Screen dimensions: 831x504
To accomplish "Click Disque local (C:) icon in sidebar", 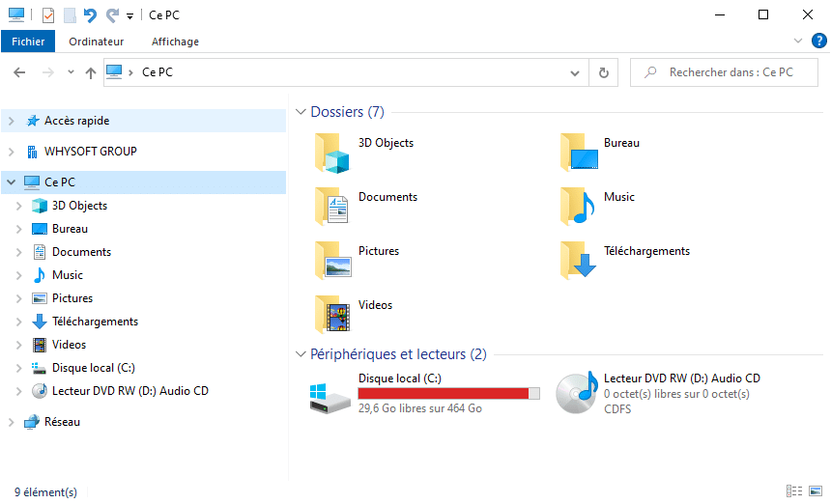I will click(40, 368).
